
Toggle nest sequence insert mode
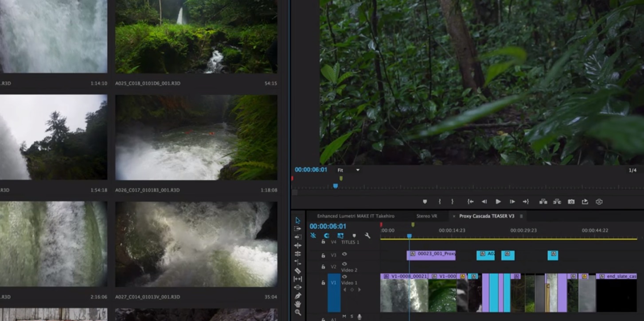pos(313,236)
